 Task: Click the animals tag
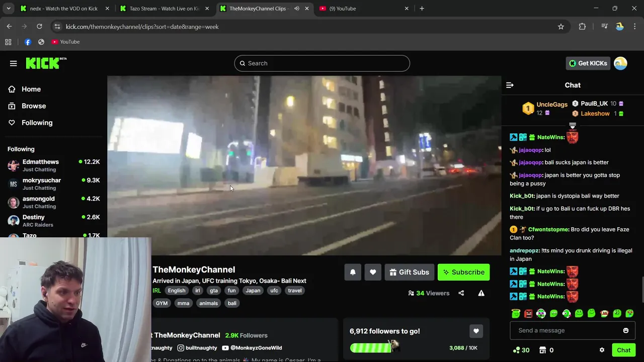pos(208,303)
